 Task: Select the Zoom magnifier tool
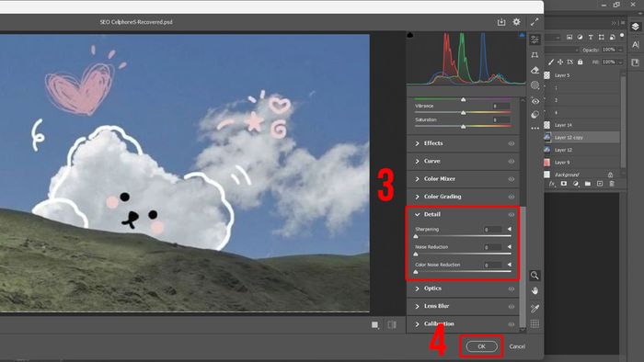click(x=535, y=276)
